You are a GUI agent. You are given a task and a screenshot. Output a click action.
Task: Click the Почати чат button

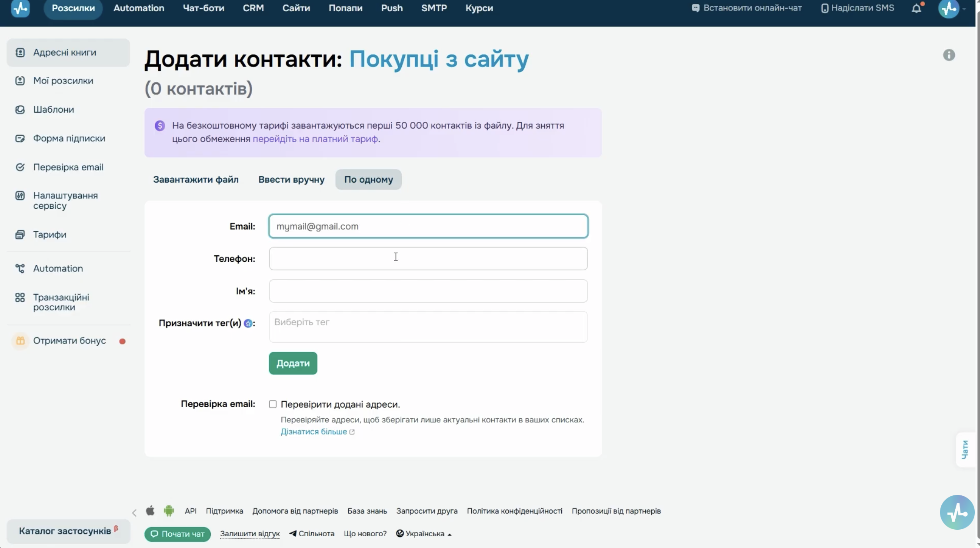click(177, 534)
